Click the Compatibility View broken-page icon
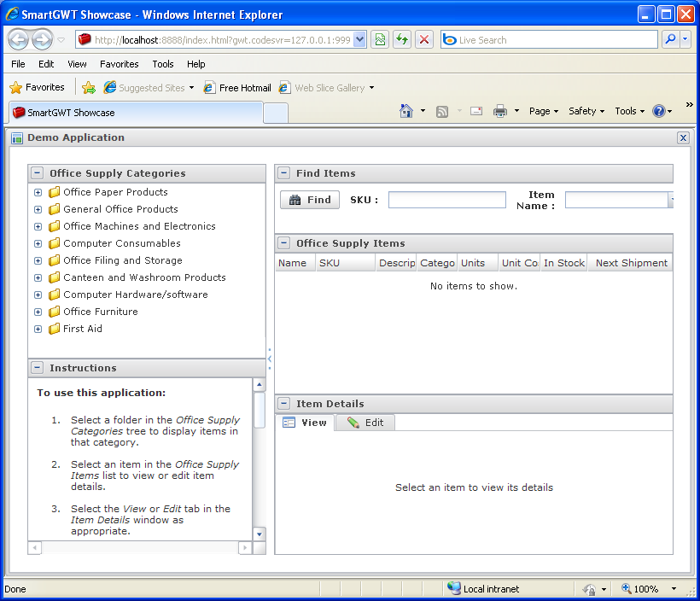This screenshot has height=601, width=700. [380, 40]
